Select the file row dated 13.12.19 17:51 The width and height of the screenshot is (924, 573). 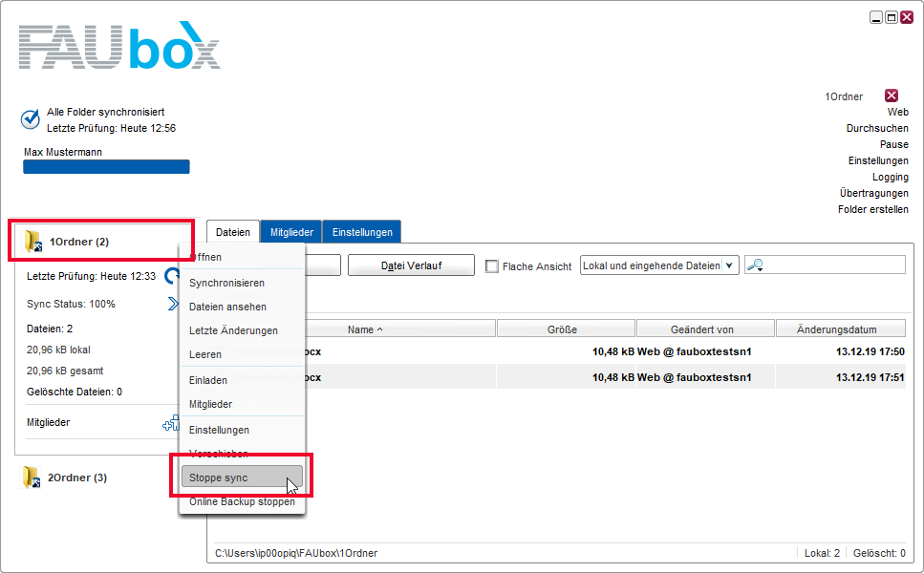coord(605,377)
